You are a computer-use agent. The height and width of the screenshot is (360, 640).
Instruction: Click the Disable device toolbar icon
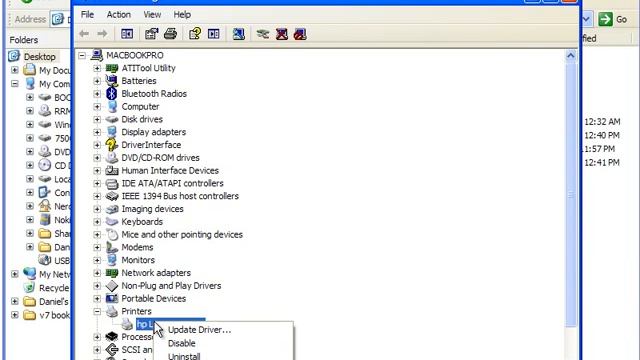300,34
